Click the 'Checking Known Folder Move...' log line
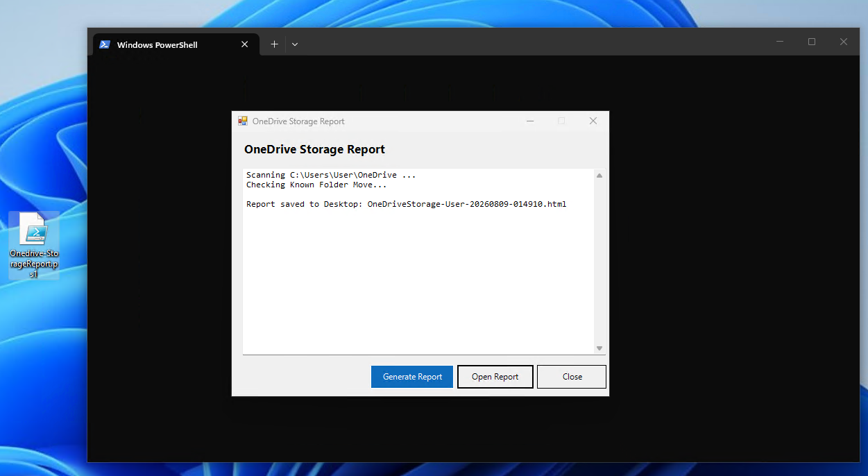This screenshot has height=476, width=868. point(316,185)
